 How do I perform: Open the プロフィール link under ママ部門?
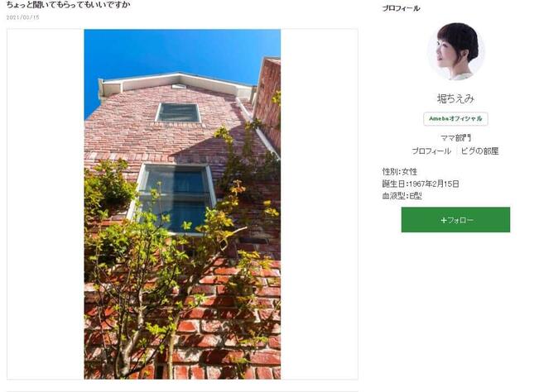tap(431, 151)
